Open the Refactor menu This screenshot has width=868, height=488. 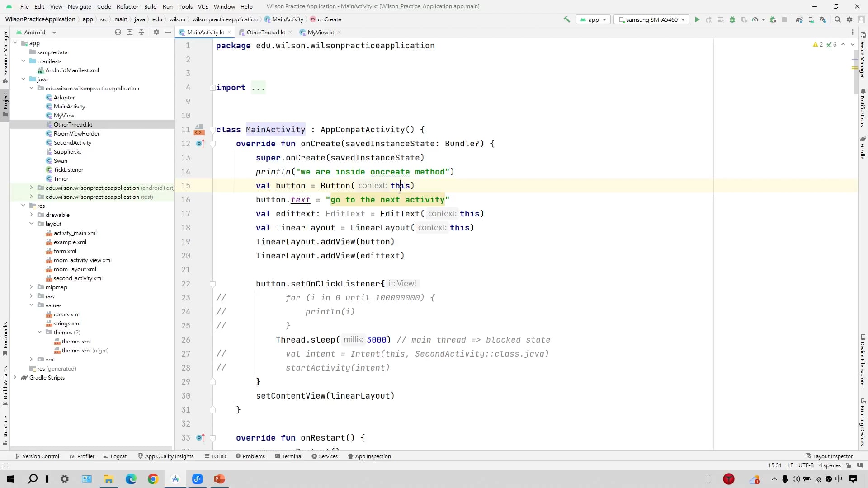(x=127, y=6)
